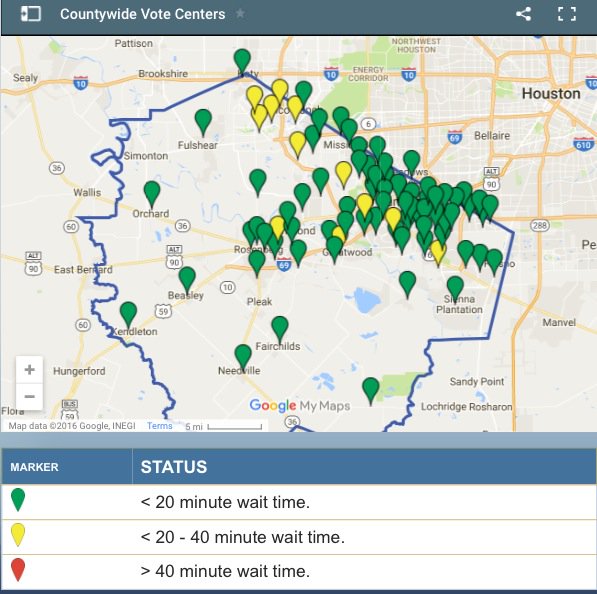The image size is (597, 594).
Task: Click the Pattison town label
Action: coord(134,43)
